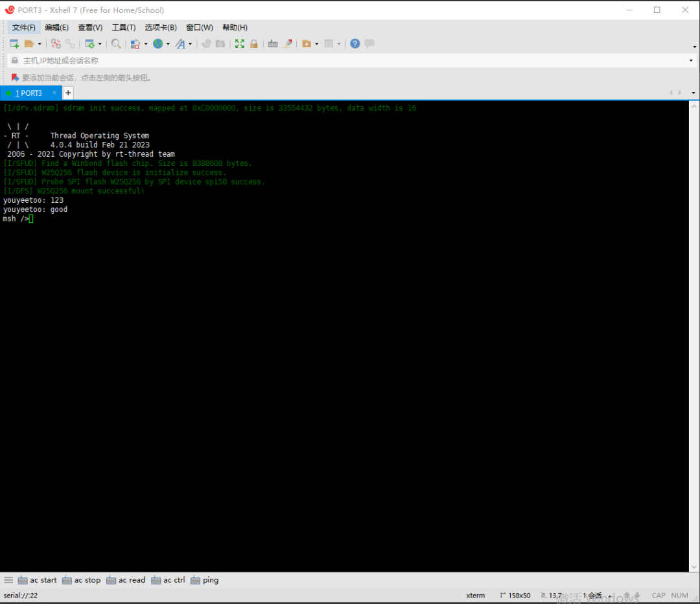Click the Lock screen padlock icon

click(254, 44)
